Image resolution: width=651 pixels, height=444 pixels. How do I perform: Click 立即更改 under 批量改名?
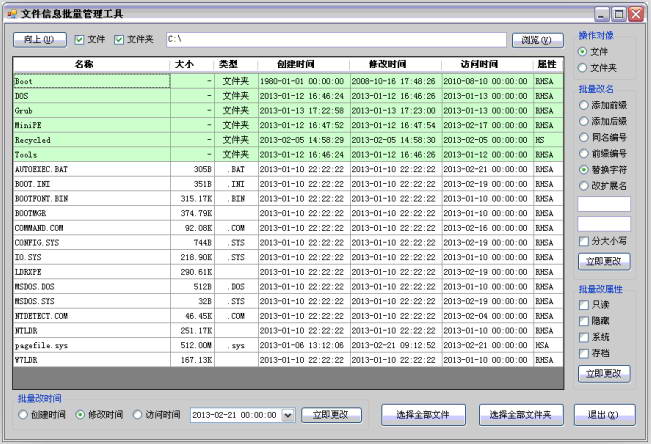coord(604,261)
